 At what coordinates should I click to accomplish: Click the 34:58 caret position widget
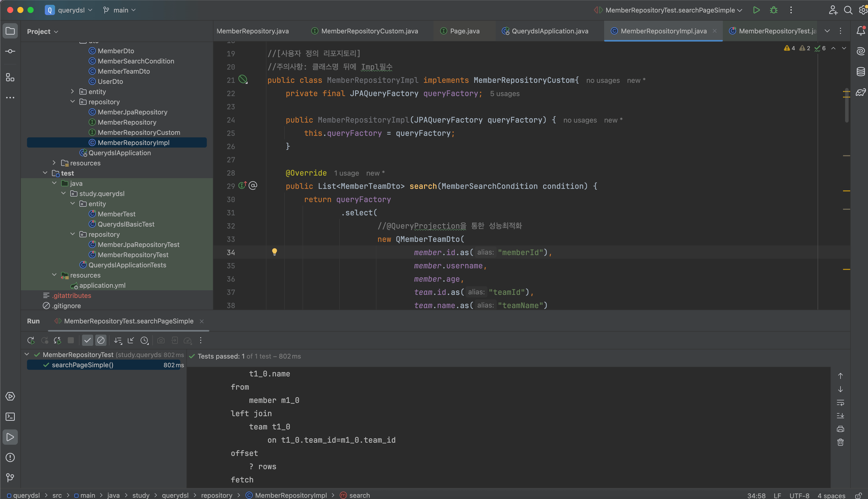click(x=756, y=496)
